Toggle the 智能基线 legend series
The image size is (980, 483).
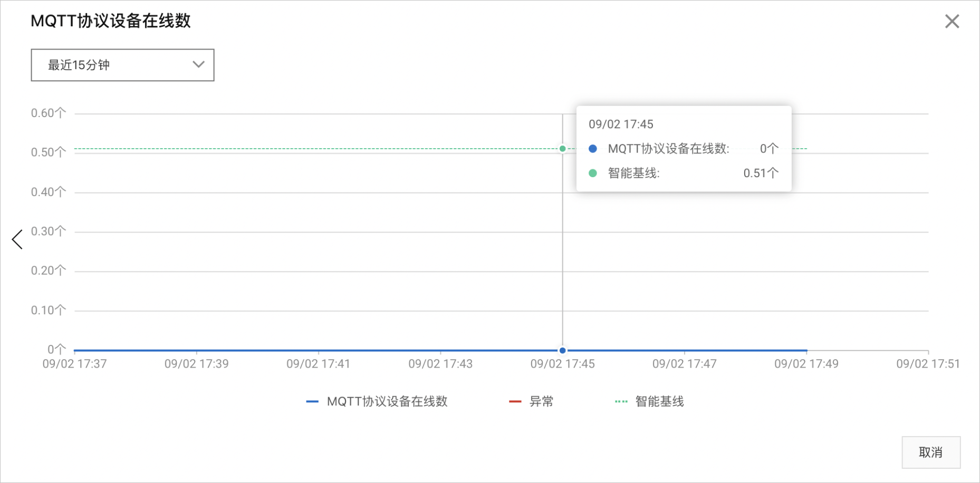649,402
